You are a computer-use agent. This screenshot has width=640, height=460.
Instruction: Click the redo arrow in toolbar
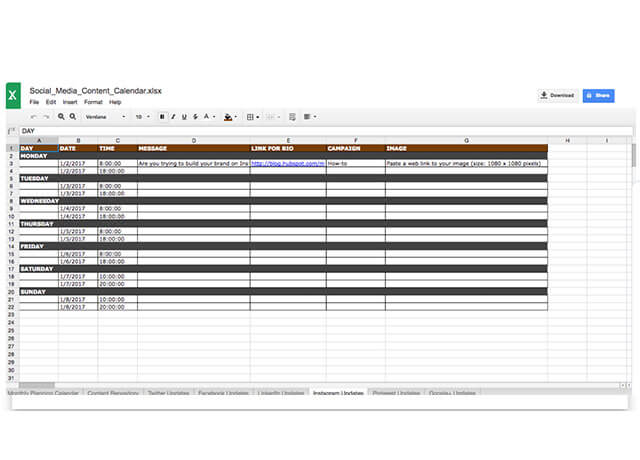(x=46, y=117)
